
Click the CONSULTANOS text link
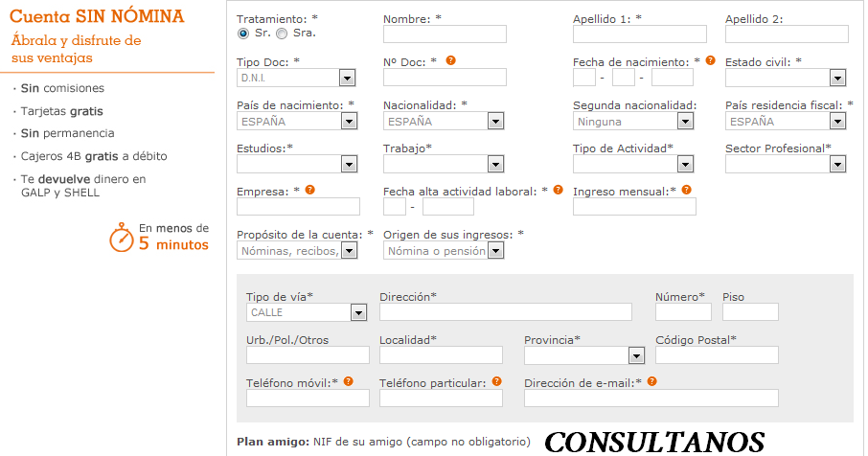click(x=654, y=442)
